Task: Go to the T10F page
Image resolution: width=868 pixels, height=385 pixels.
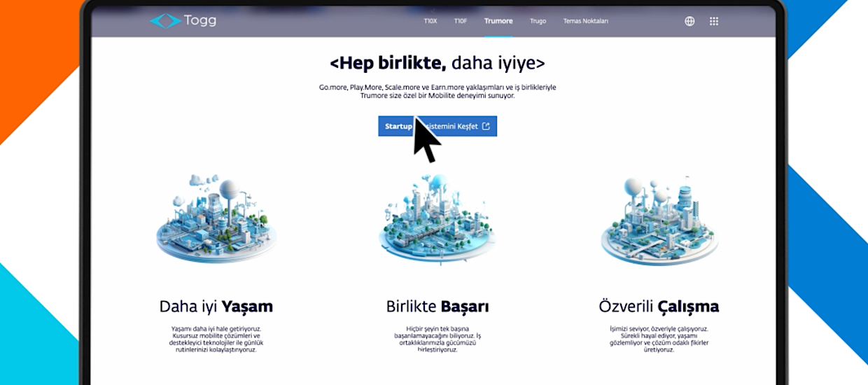Action: (x=461, y=21)
